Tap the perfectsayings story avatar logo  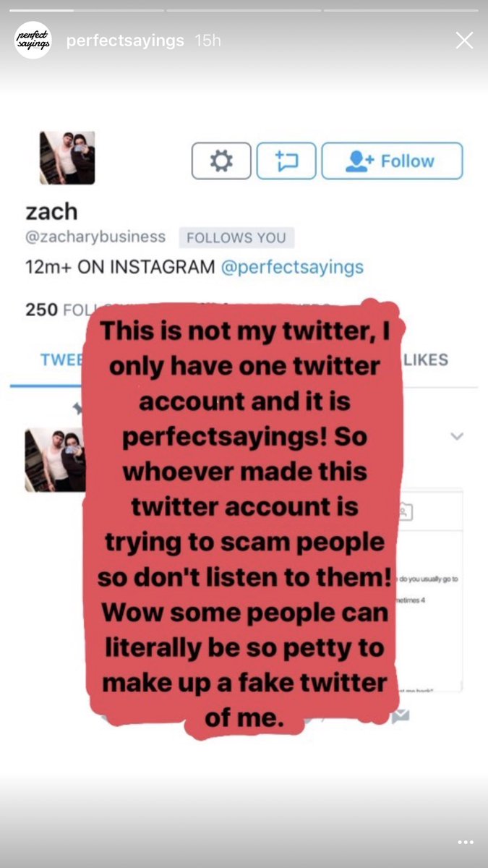33,40
